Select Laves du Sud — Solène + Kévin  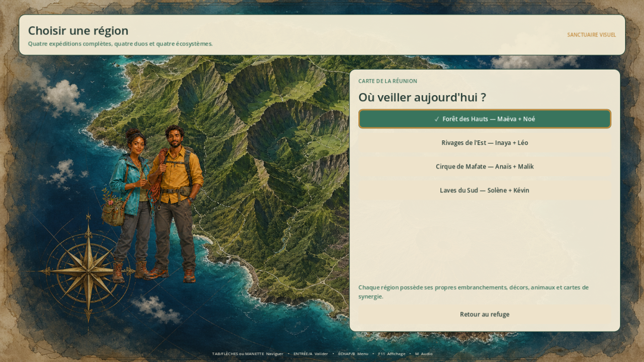[485, 190]
